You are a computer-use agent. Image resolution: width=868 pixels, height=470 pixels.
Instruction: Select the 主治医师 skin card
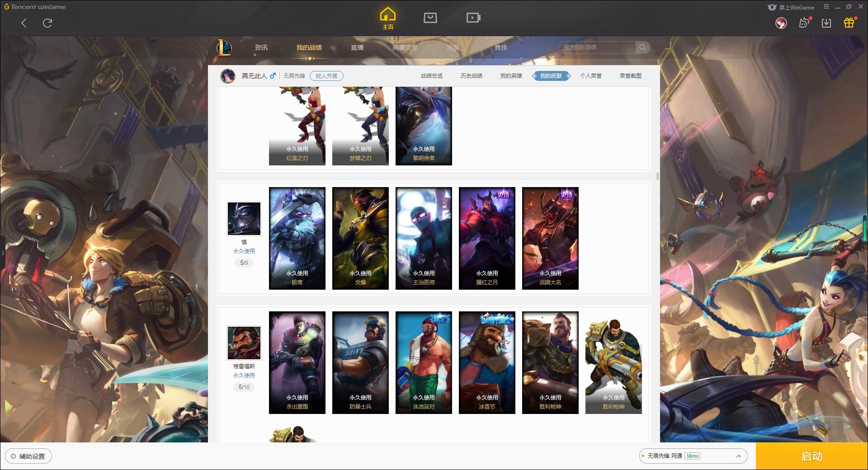point(424,238)
